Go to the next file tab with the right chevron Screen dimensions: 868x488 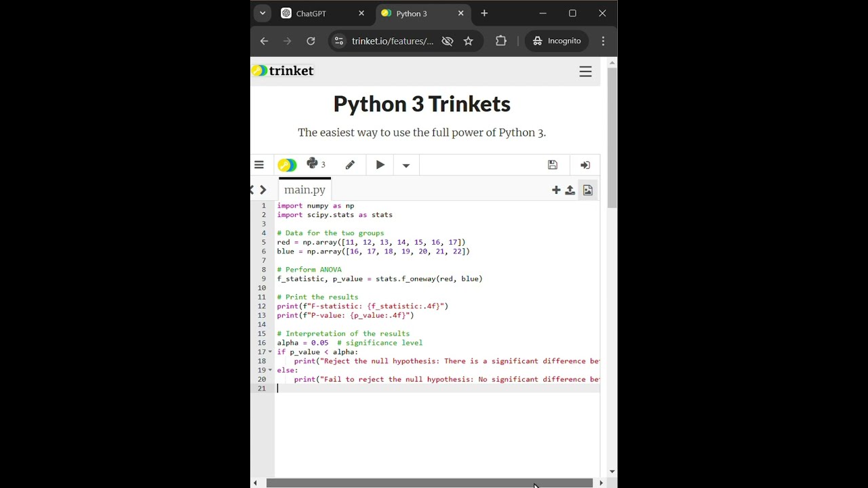(x=263, y=190)
